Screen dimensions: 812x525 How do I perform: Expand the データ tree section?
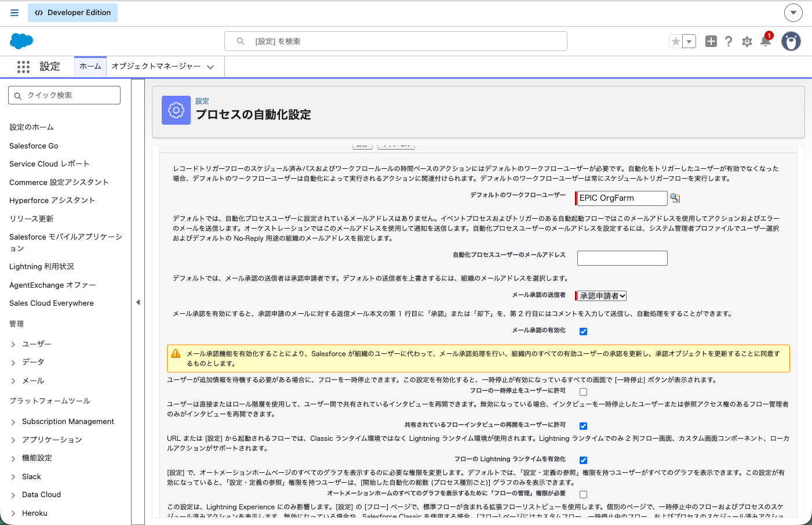tap(13, 363)
